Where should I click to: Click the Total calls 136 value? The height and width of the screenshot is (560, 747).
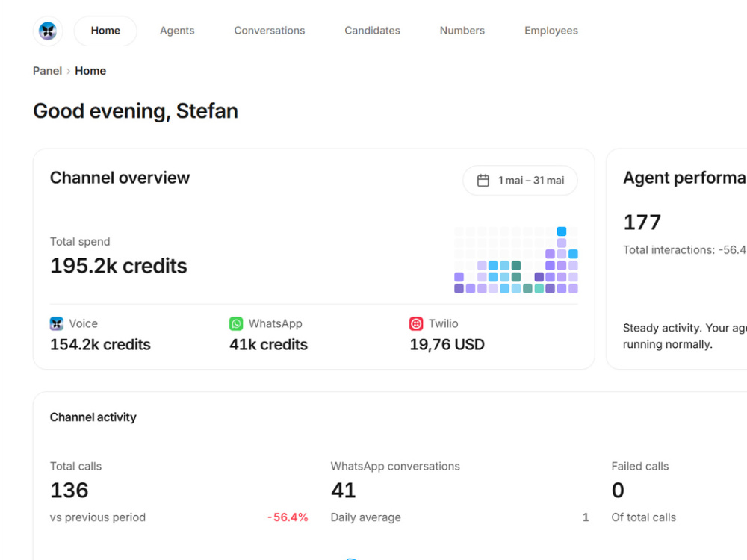[69, 491]
